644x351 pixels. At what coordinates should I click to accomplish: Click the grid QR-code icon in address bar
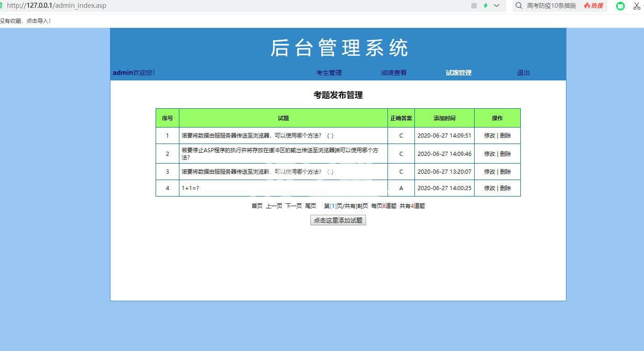[x=474, y=6]
